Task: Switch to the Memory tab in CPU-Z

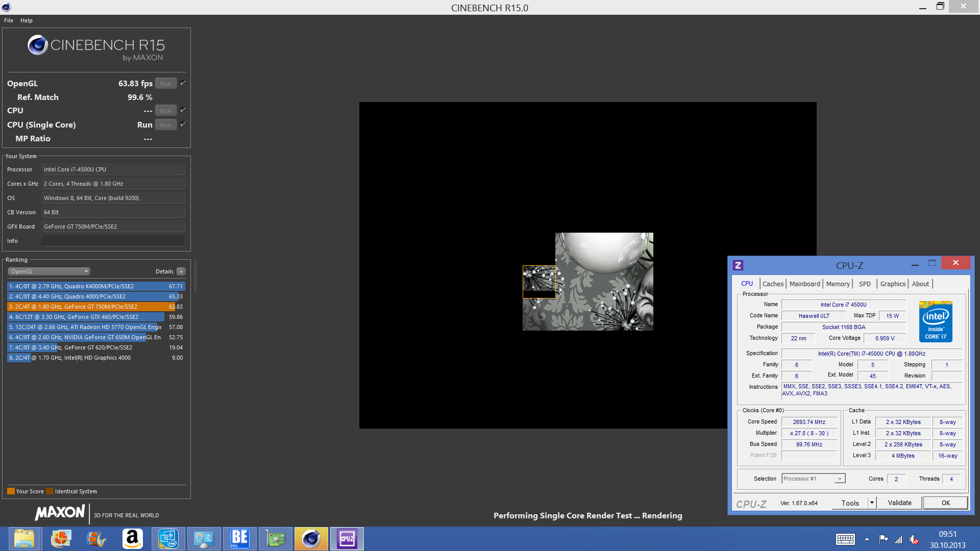Action: click(x=838, y=284)
